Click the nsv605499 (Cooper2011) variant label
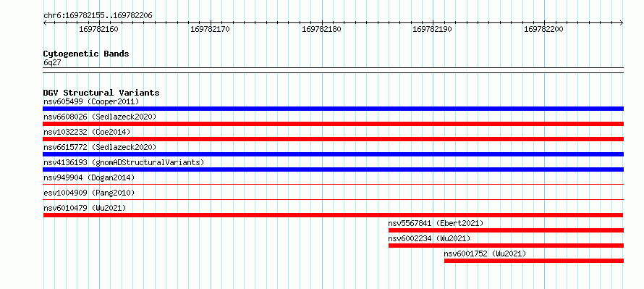The image size is (644, 289). (x=91, y=101)
